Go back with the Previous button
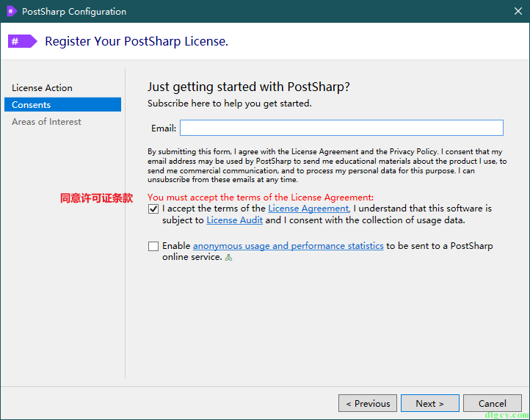 coord(368,403)
